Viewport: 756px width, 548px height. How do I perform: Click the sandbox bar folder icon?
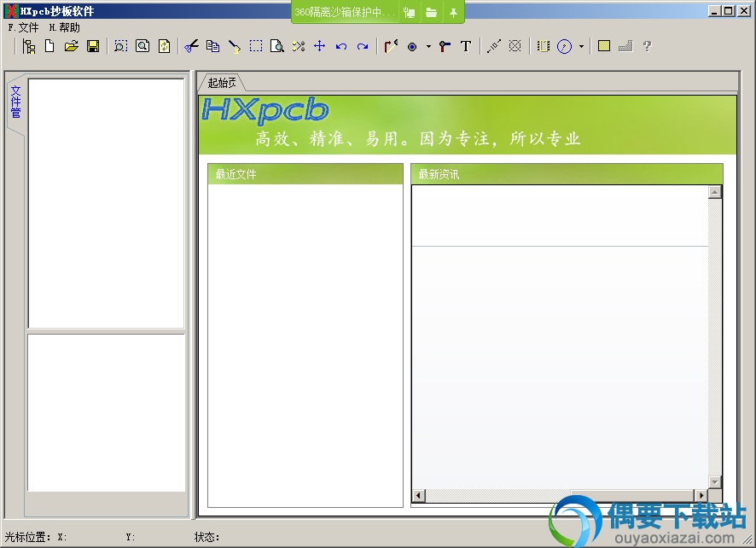(x=432, y=13)
